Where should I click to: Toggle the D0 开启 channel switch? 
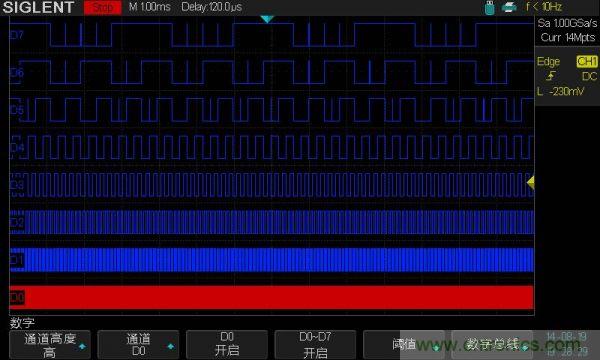(227, 345)
